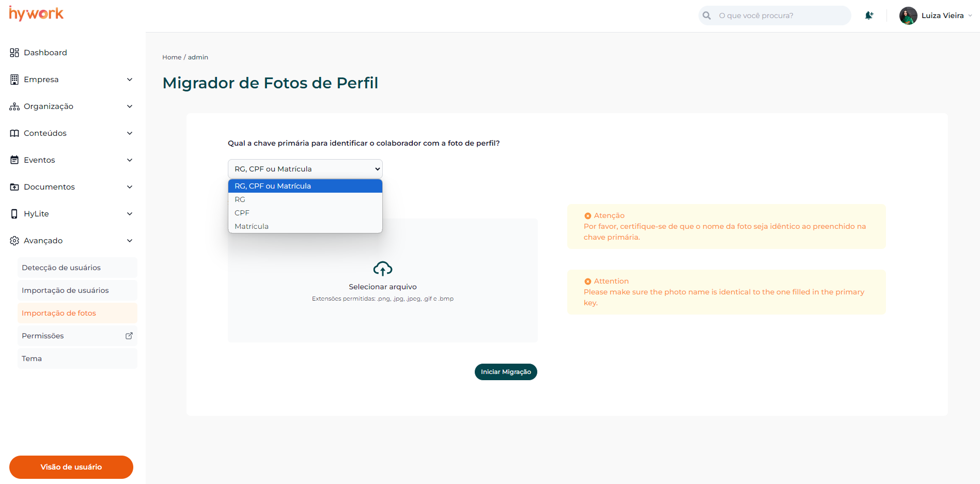980x484 pixels.
Task: Expand the Empresa menu chevron
Action: point(130,80)
